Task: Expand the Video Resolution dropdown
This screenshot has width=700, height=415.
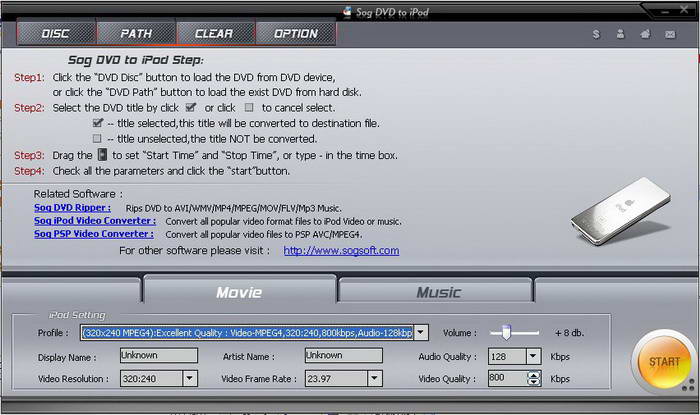Action: 190,378
